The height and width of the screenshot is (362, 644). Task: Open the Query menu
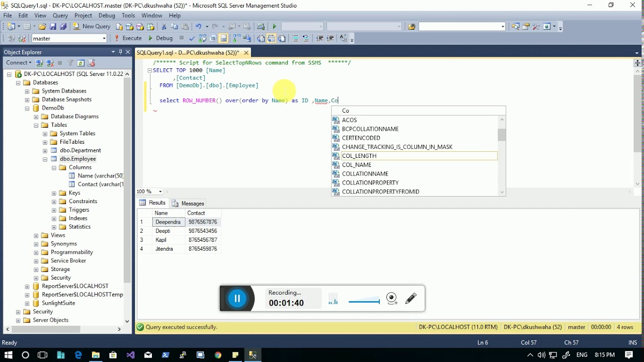tap(60, 16)
